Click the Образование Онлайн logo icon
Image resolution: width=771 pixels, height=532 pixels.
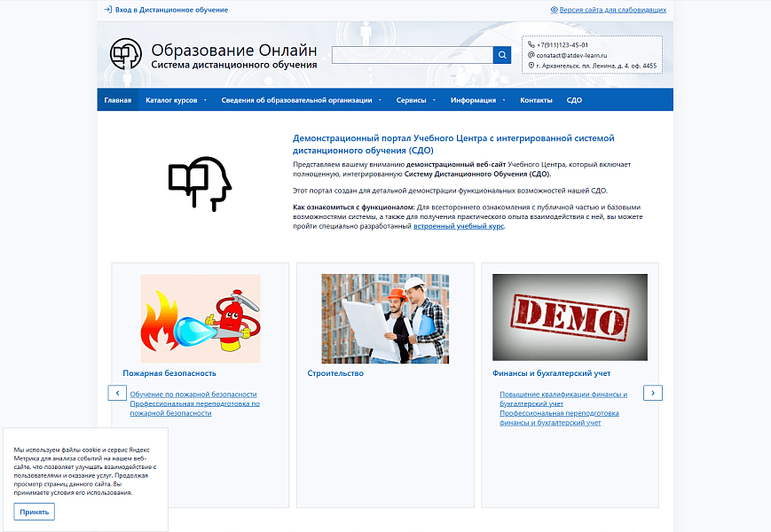click(x=125, y=55)
